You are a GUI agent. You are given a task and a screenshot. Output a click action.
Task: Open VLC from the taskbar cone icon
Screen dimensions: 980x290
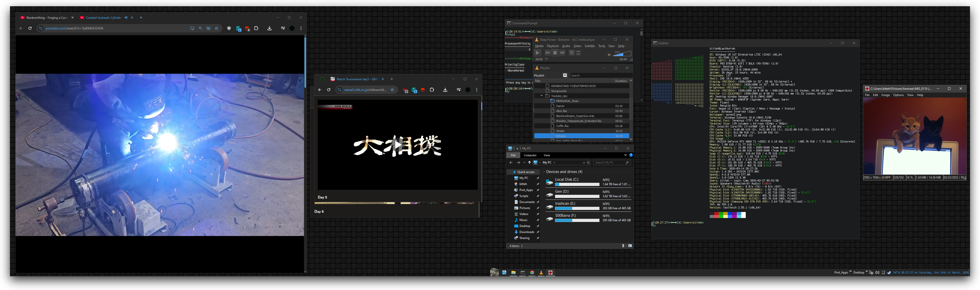(x=541, y=272)
